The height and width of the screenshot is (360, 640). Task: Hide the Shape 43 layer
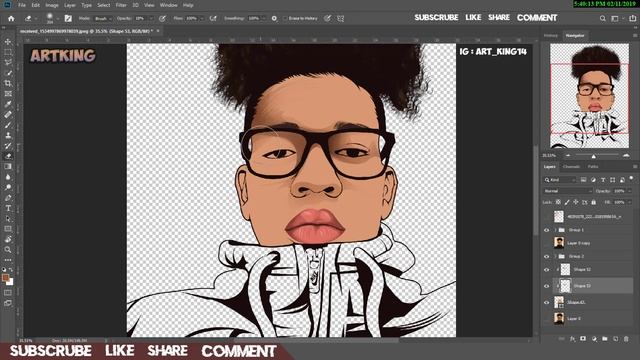[x=547, y=302]
